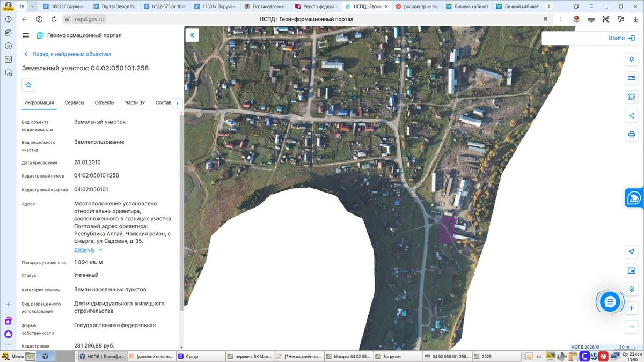Click the info panel vertical scrollbar

[x=181, y=212]
